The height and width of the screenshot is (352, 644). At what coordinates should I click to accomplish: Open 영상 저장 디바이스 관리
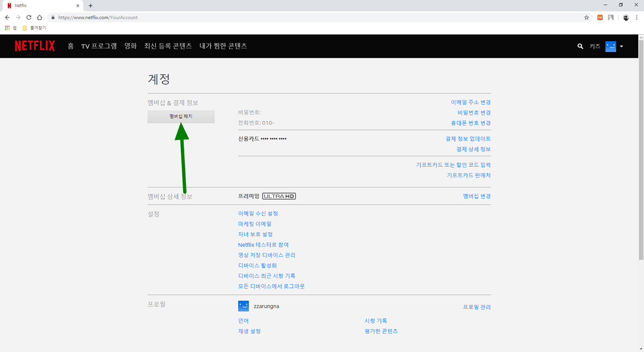point(267,255)
